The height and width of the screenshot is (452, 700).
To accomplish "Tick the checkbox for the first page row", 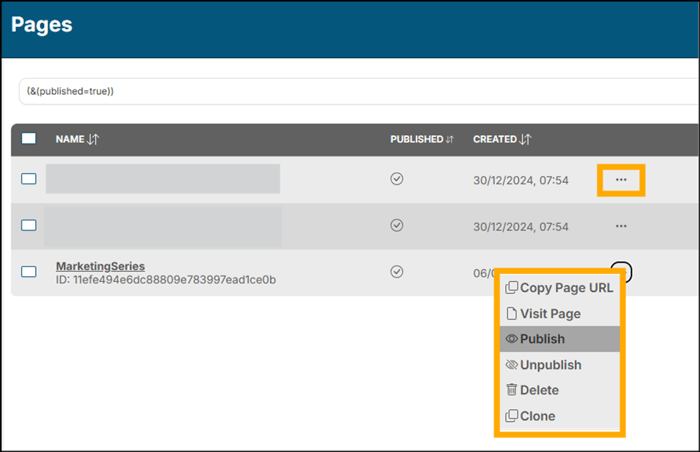I will 29,180.
